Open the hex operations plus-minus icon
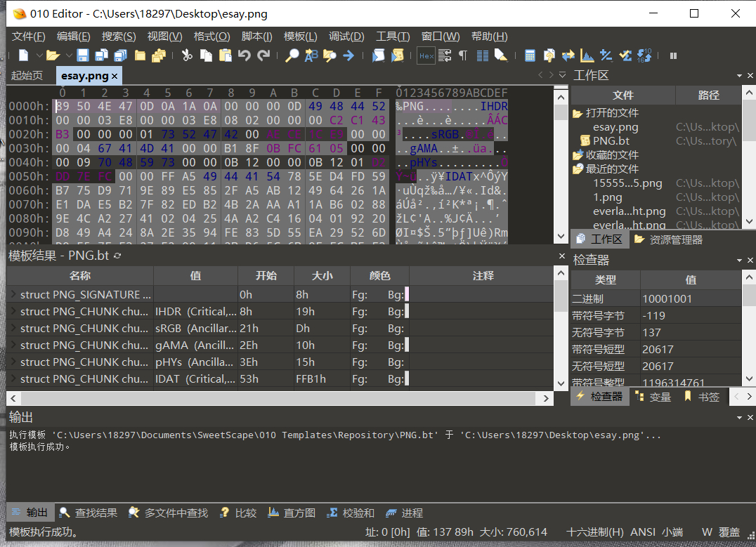Image resolution: width=756 pixels, height=547 pixels. 606,55
